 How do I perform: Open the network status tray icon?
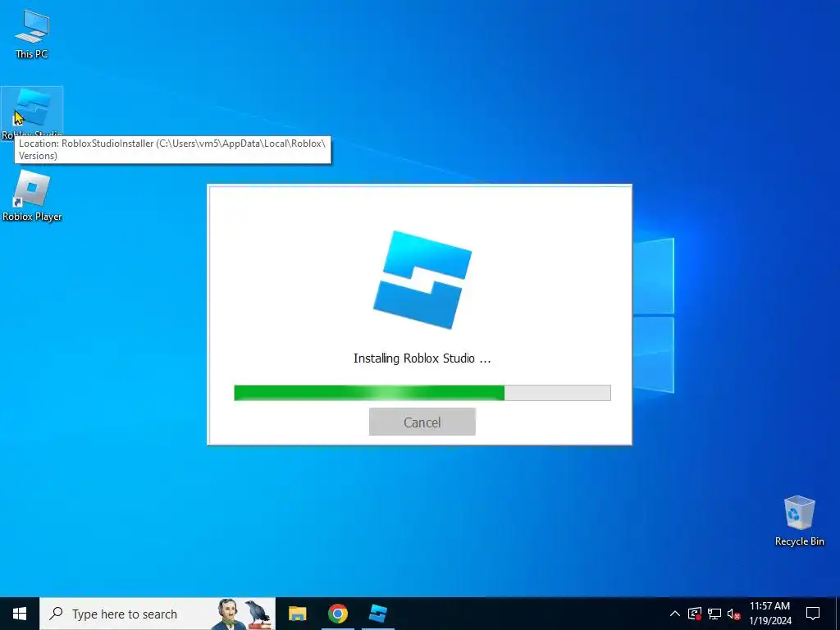coord(714,614)
